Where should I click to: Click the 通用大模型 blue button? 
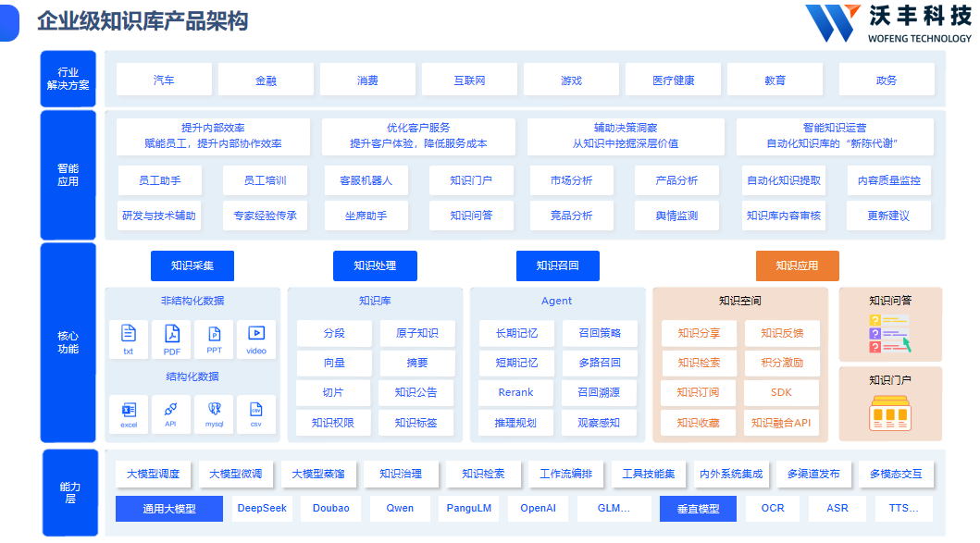169,509
